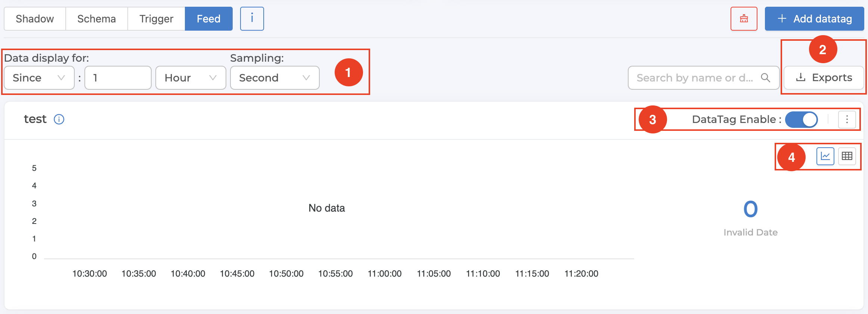Click the blue info "i" button beside Feed
868x314 pixels.
(x=252, y=19)
